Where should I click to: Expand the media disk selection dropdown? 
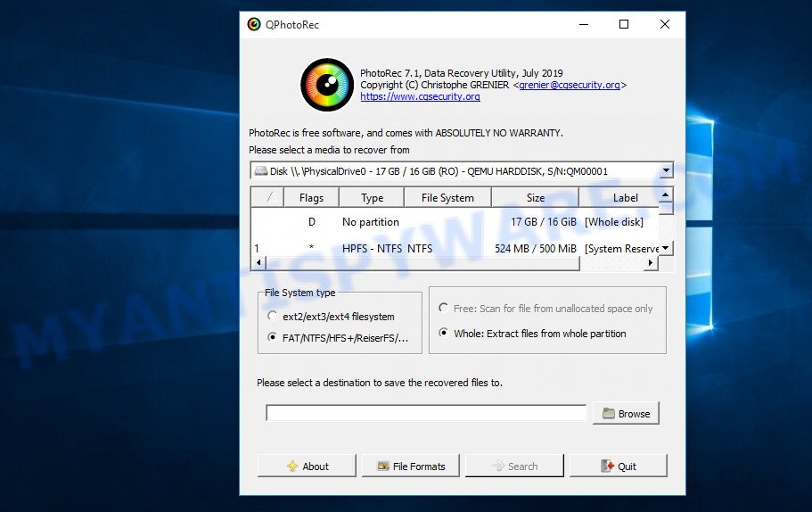tap(666, 170)
